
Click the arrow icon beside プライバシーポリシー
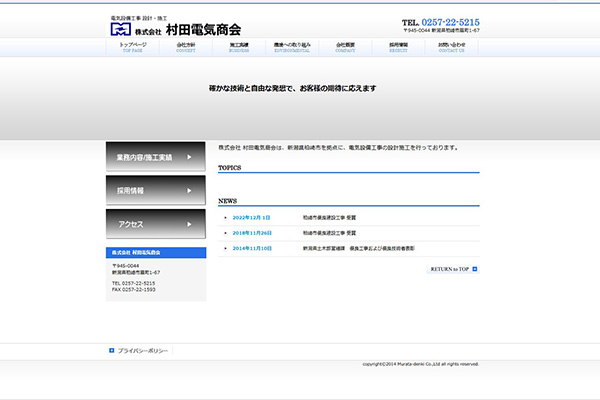point(112,351)
